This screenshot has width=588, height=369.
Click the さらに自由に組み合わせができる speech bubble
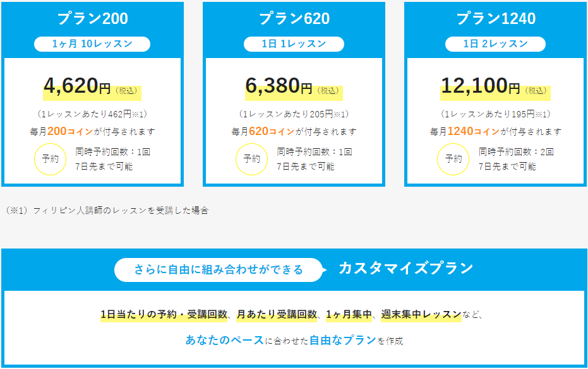point(219,270)
